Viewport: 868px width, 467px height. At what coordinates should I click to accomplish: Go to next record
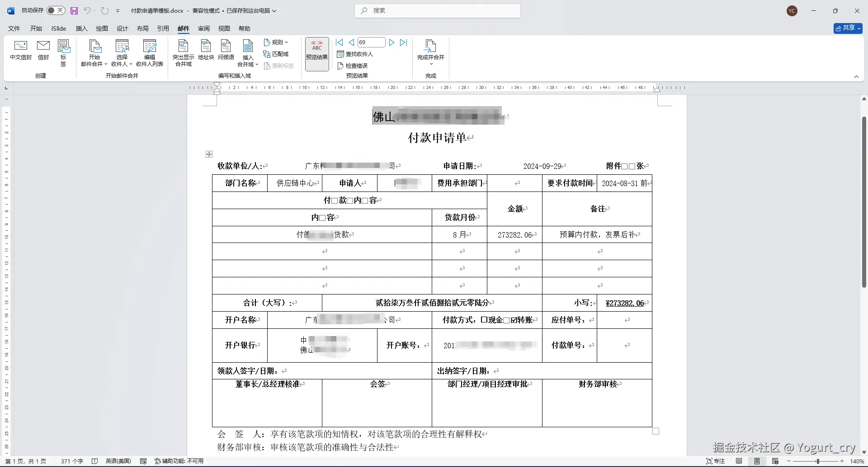pyautogui.click(x=392, y=42)
